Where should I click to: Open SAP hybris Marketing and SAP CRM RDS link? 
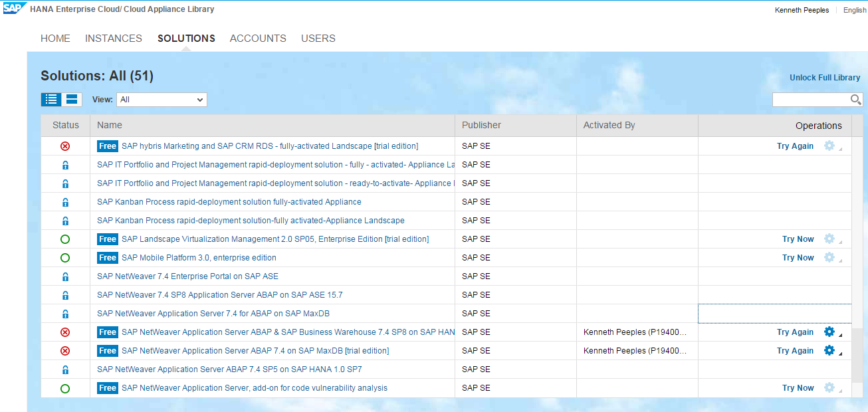tap(270, 146)
